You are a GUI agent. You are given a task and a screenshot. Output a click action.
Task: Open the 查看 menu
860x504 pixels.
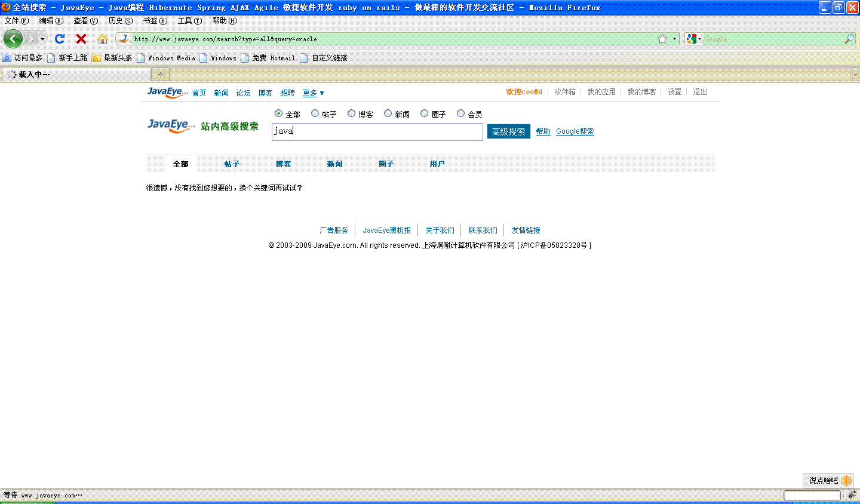click(86, 21)
